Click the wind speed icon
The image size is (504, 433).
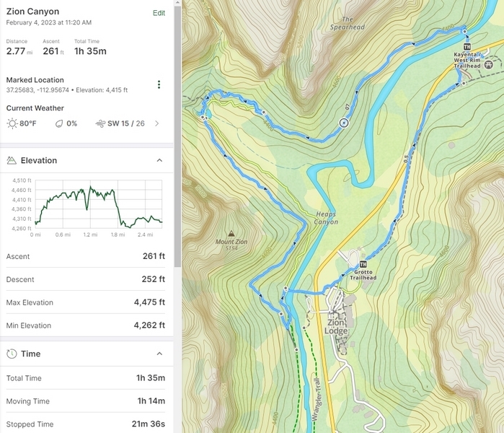click(x=100, y=123)
